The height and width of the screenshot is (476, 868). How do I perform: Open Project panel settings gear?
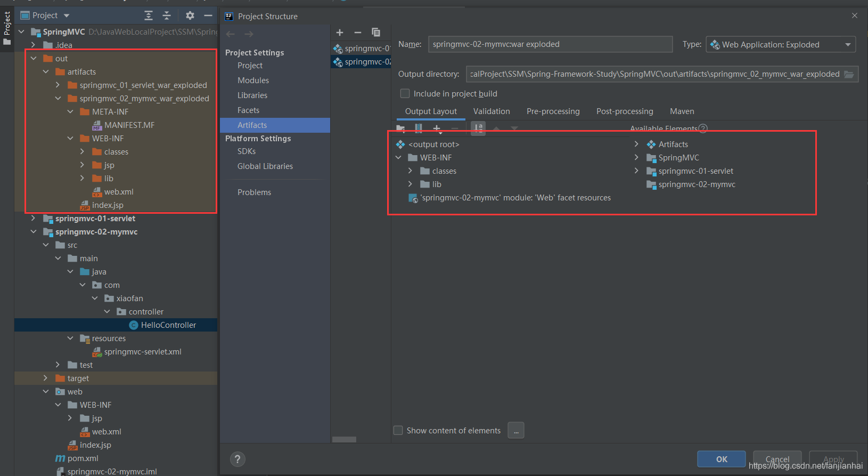(x=190, y=15)
